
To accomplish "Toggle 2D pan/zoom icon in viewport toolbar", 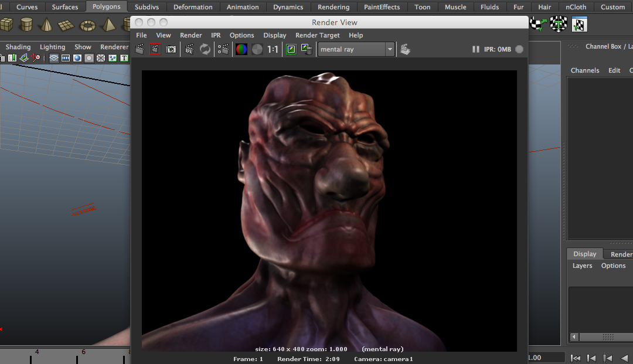I will [36, 58].
